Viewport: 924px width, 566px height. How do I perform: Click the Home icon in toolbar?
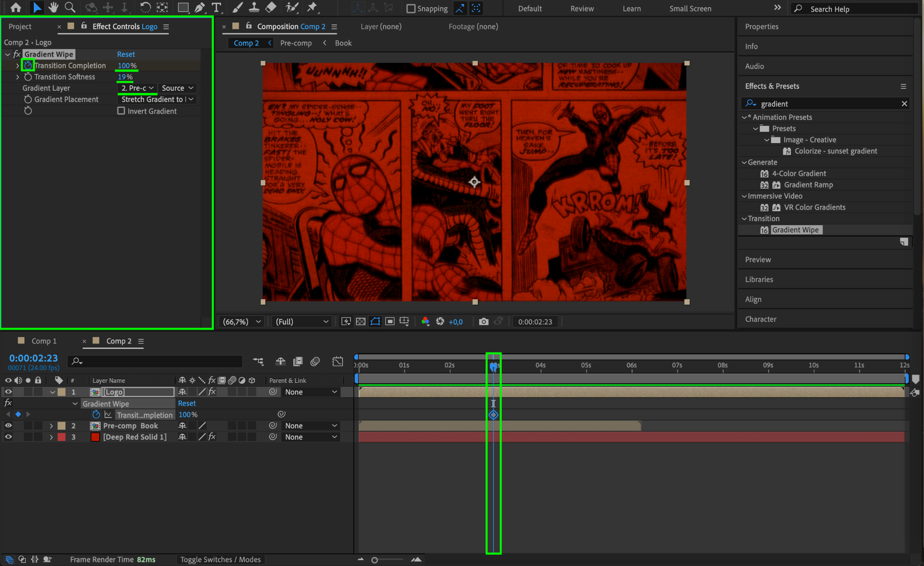[16, 8]
